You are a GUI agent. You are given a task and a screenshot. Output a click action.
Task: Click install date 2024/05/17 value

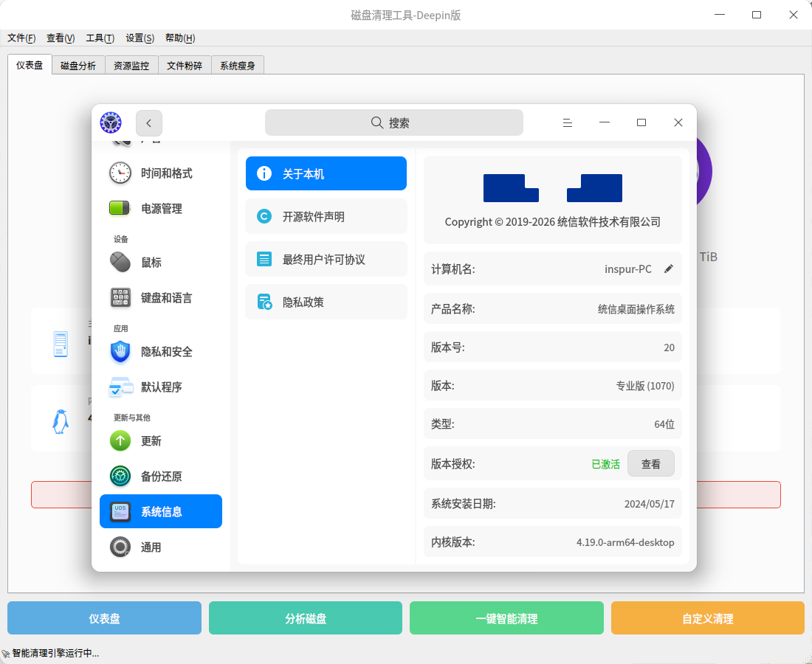[x=650, y=504]
